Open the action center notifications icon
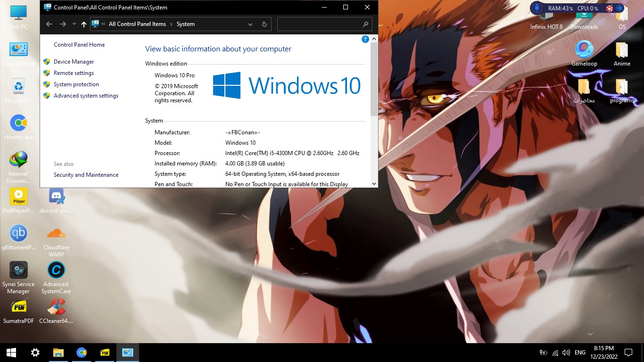 tap(628, 353)
